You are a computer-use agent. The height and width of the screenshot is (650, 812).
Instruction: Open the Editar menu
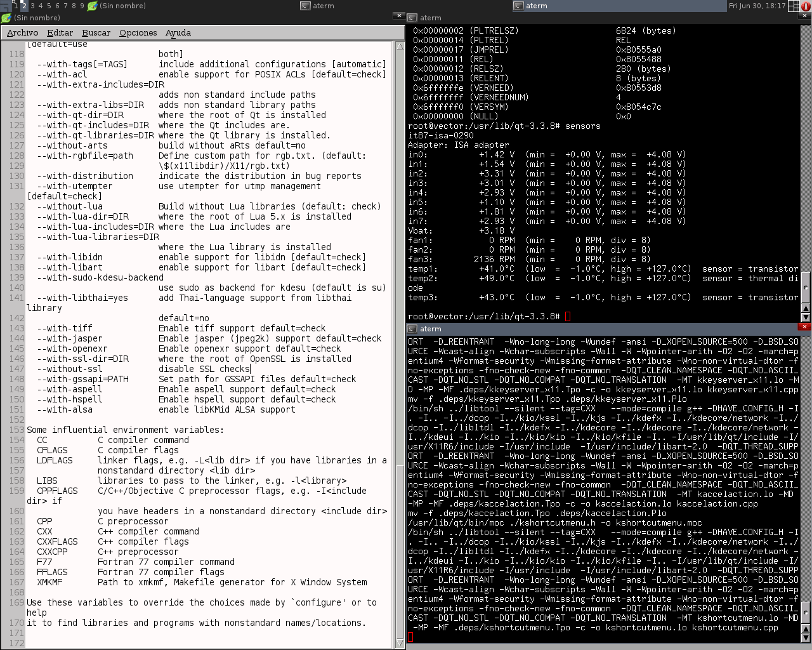tap(60, 32)
